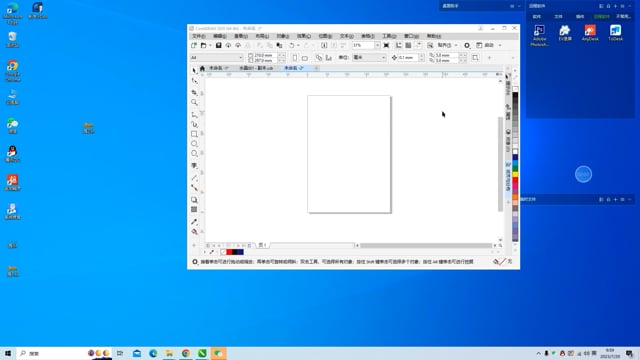This screenshot has width=640, height=360.
Task: Open Microsoft Edge from taskbar
Action: (153, 353)
